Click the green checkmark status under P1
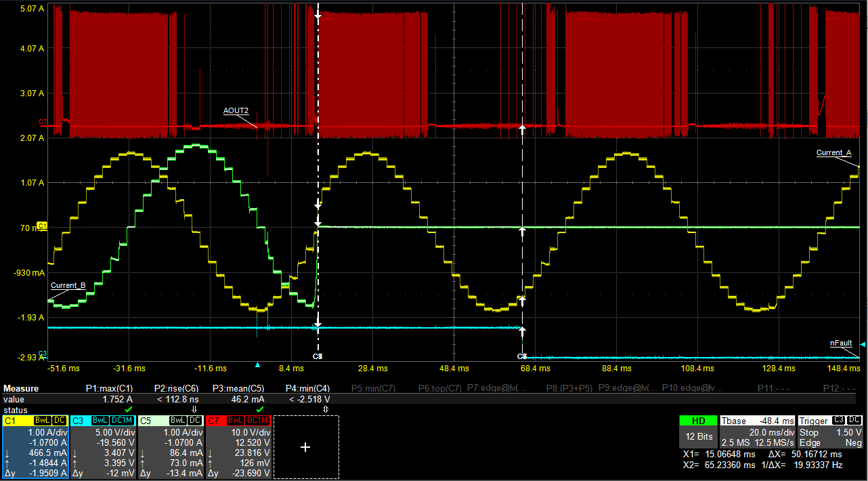Image resolution: width=868 pixels, height=481 pixels. (128, 410)
